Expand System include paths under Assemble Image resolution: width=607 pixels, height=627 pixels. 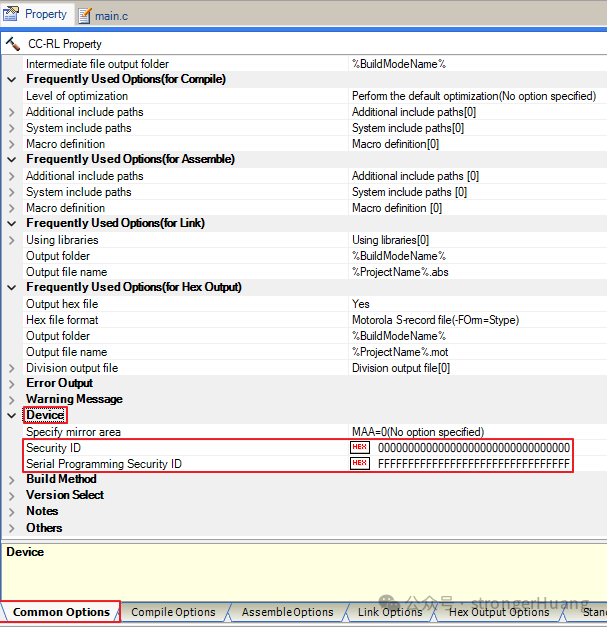(x=12, y=192)
